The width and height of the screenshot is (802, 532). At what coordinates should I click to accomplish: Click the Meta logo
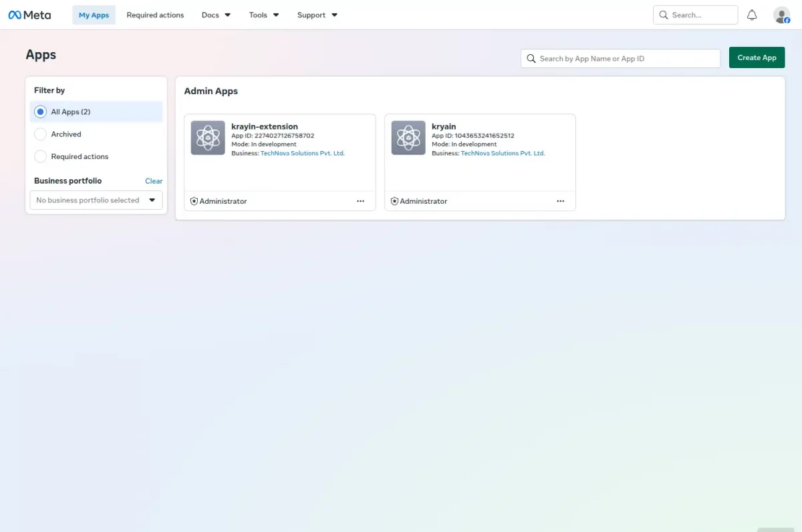coord(29,15)
